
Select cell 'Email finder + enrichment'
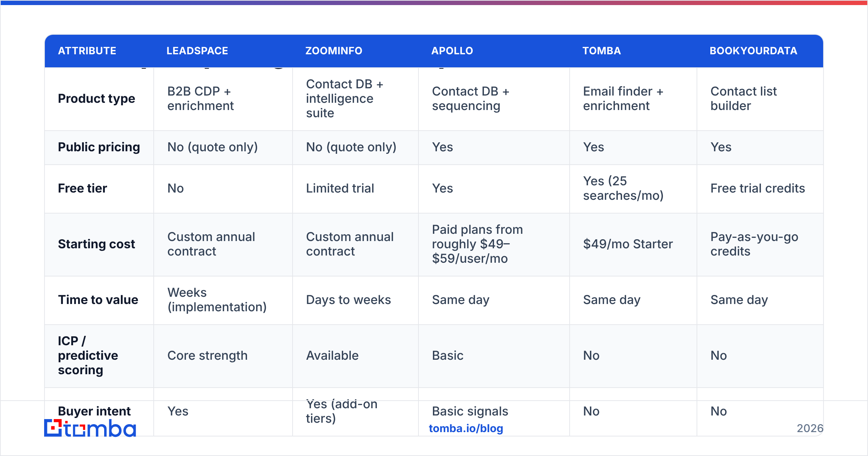coord(633,98)
